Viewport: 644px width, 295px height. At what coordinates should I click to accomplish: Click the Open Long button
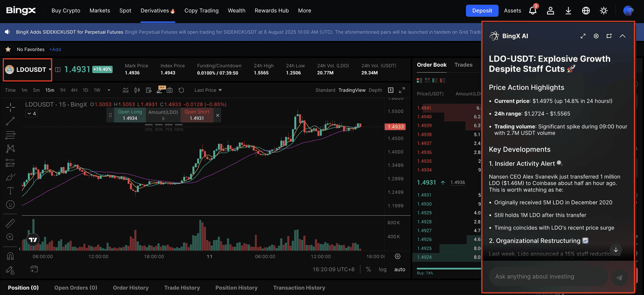pyautogui.click(x=130, y=115)
